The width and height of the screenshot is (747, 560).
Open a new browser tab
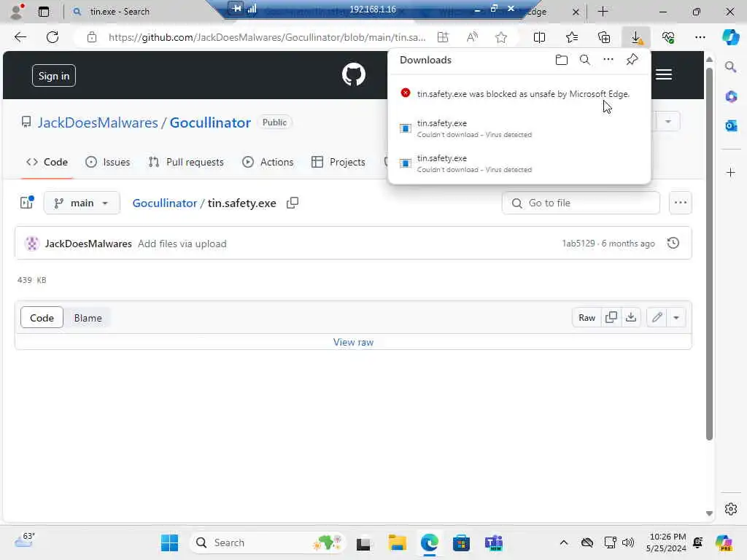[x=603, y=12]
